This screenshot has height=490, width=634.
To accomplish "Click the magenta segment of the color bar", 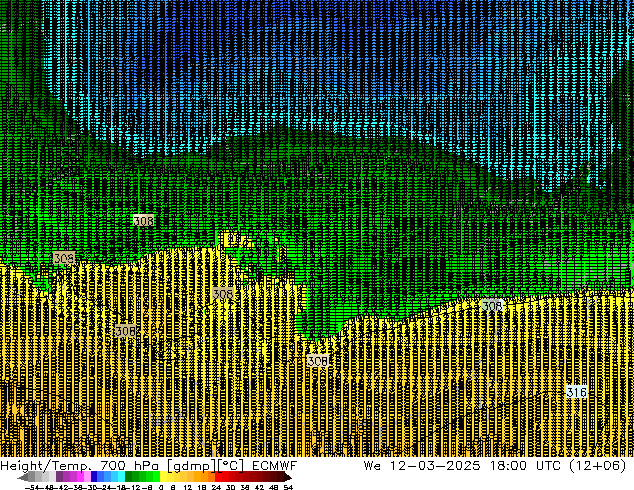I will 80,477.
